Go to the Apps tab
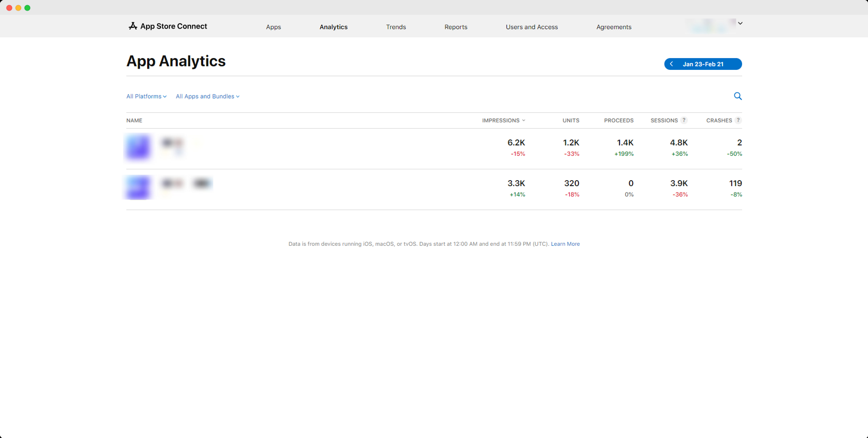Viewport: 868px width, 438px height. tap(273, 27)
